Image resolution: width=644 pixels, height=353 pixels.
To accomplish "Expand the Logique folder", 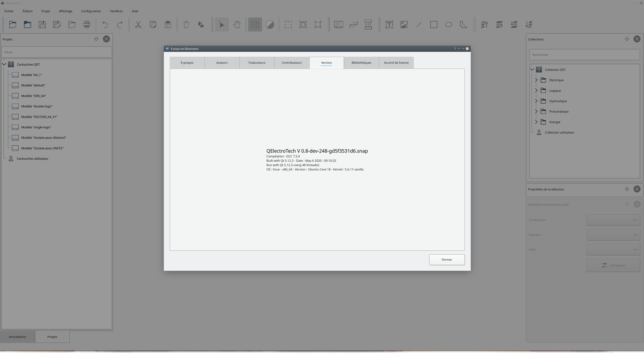I will click(x=536, y=91).
